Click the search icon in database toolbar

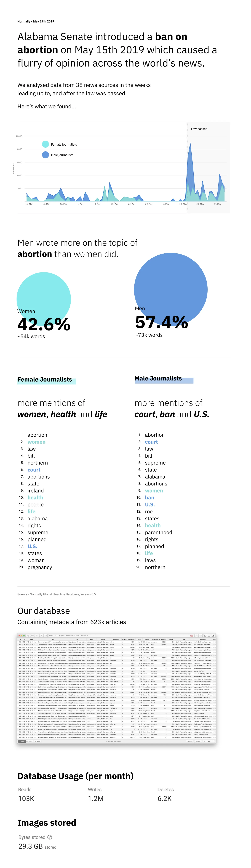click(196, 635)
